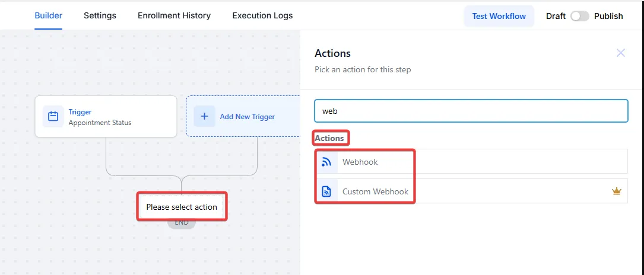The height and width of the screenshot is (275, 644).
Task: Click the END node
Action: tap(182, 223)
